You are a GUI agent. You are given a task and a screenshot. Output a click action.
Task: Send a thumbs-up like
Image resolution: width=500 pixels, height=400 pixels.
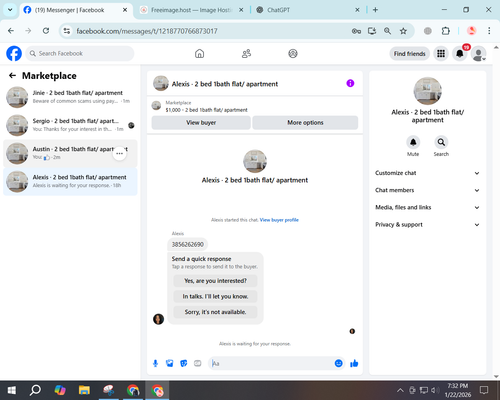(354, 363)
